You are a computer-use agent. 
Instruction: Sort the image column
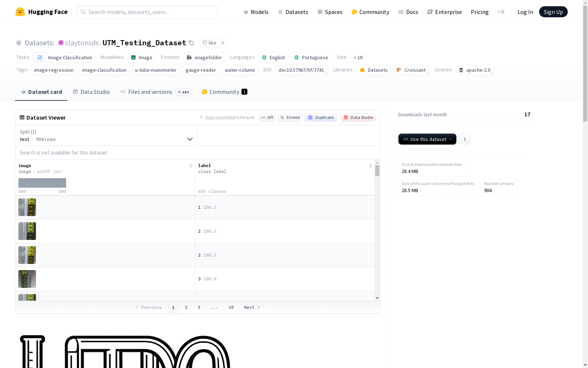[191, 166]
